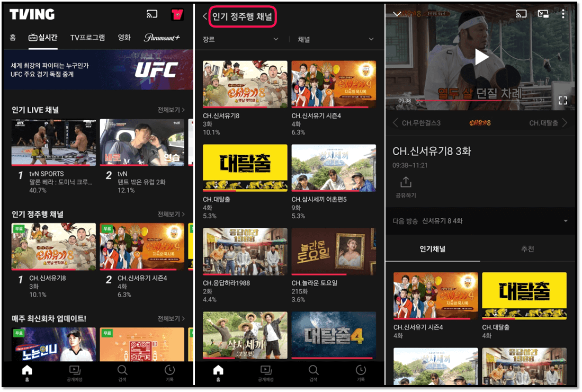Open 노는언니 thumbnail in weekly updates

tap(53, 344)
